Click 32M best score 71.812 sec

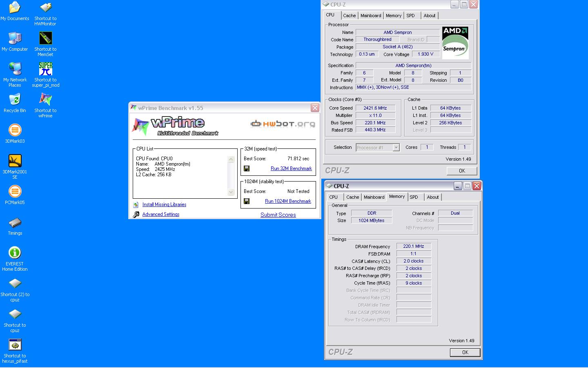[298, 159]
